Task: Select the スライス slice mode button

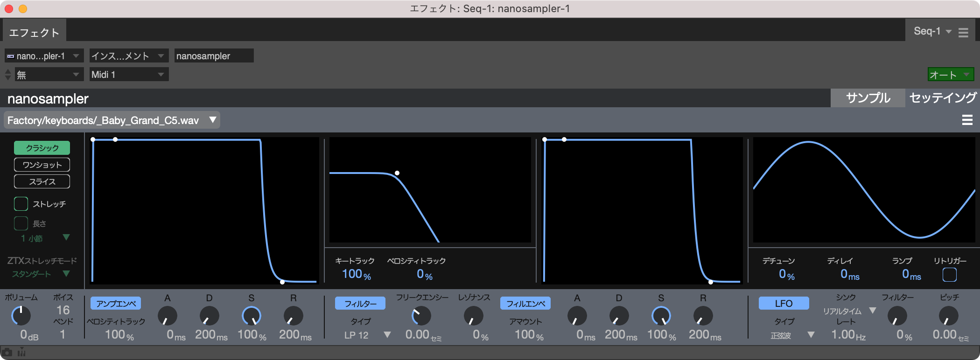Action: coord(42,181)
